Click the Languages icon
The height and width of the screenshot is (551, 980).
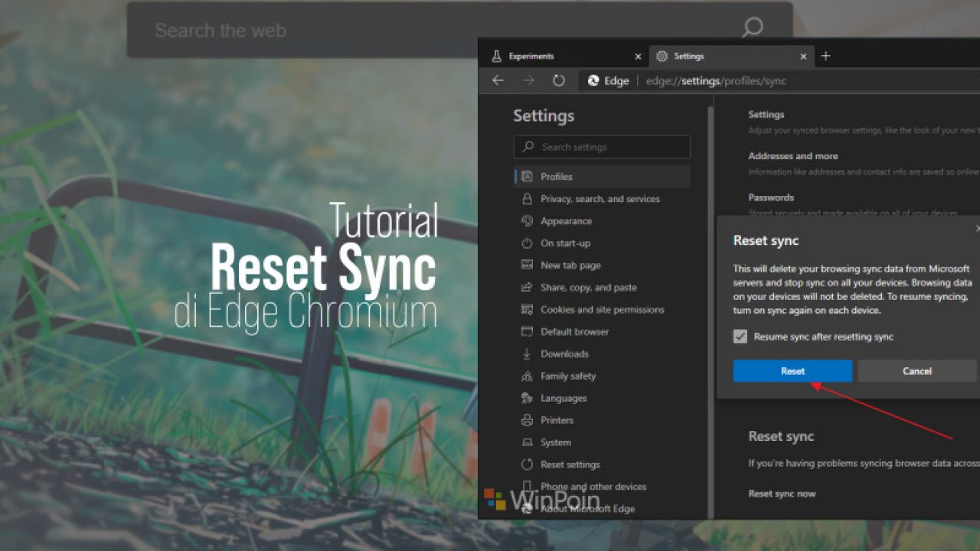click(x=527, y=399)
